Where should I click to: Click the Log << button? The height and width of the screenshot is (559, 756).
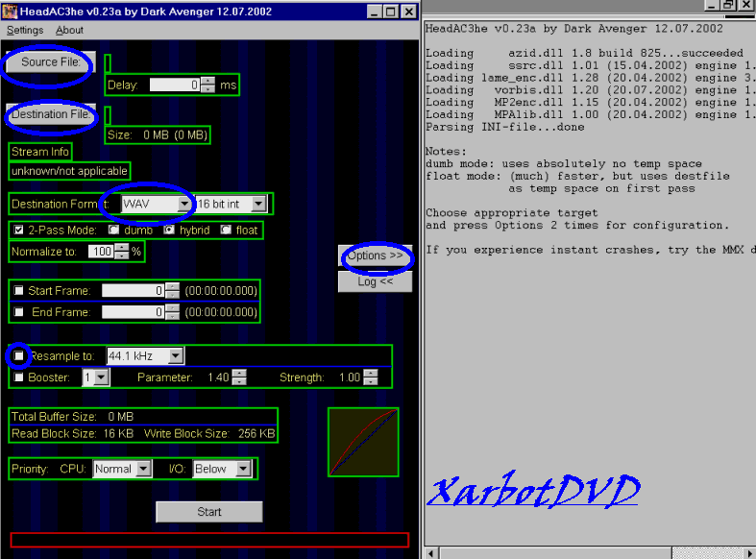click(x=375, y=281)
